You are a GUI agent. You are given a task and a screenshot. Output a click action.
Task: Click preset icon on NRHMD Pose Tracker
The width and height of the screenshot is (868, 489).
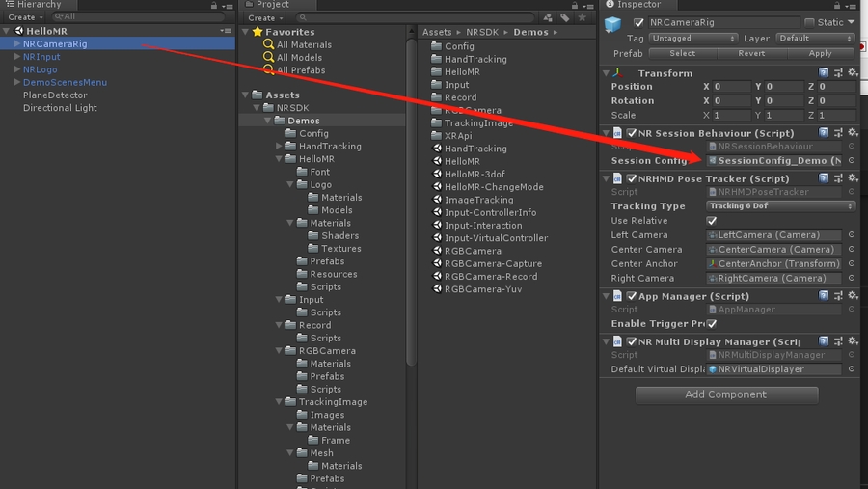click(x=838, y=178)
